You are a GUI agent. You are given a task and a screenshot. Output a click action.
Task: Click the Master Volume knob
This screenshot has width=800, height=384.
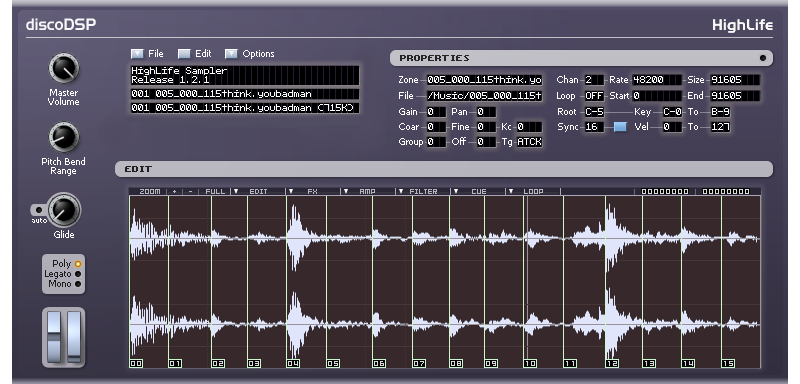point(64,69)
